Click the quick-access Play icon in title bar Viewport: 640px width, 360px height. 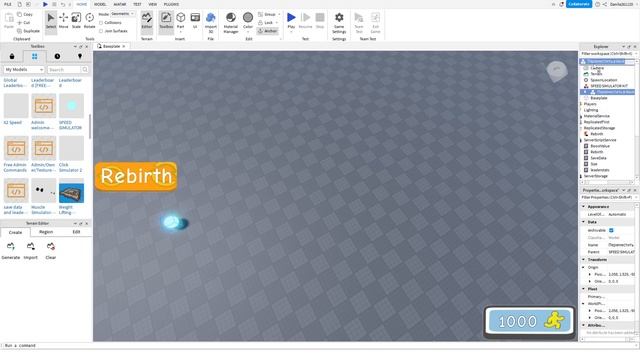click(x=45, y=4)
